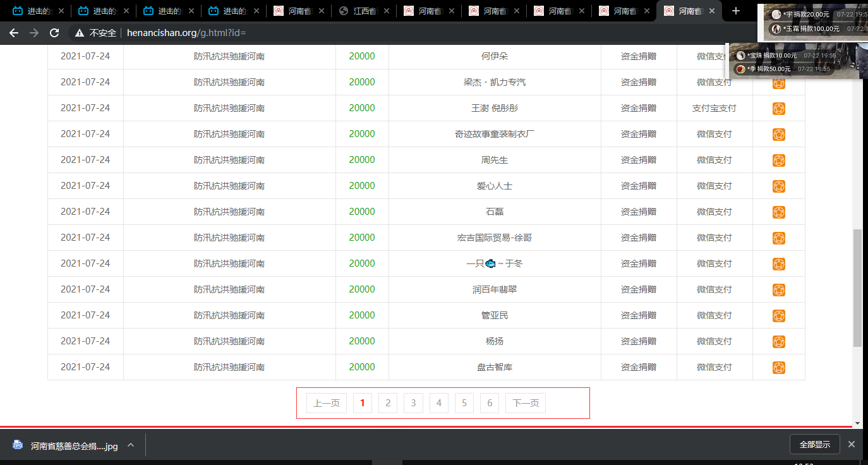
Task: Click orange icon in 杨扬 row
Action: 779,342
